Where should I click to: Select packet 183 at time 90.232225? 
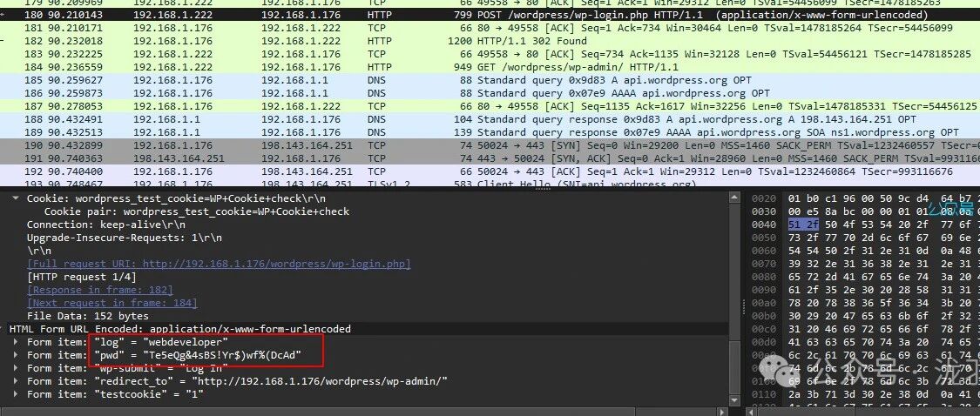pos(490,54)
